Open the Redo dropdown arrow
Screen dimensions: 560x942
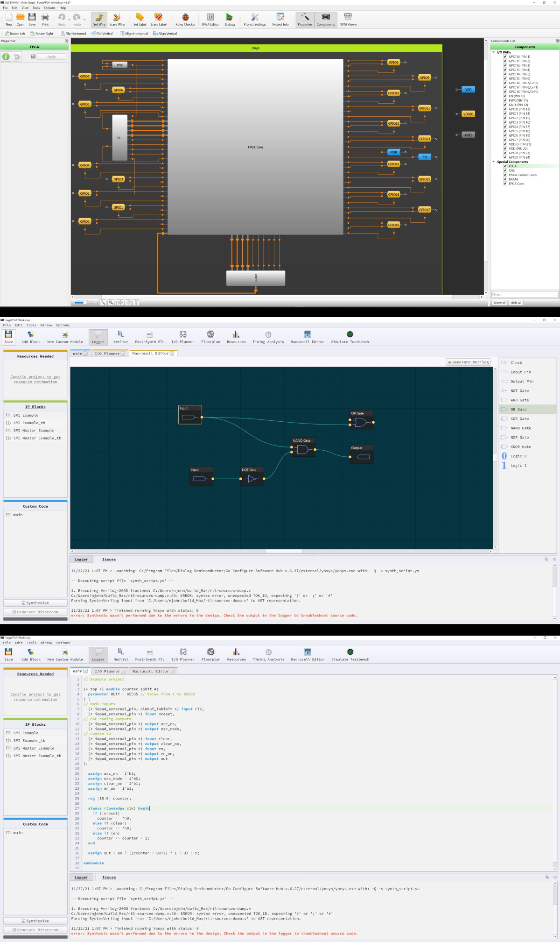point(84,19)
